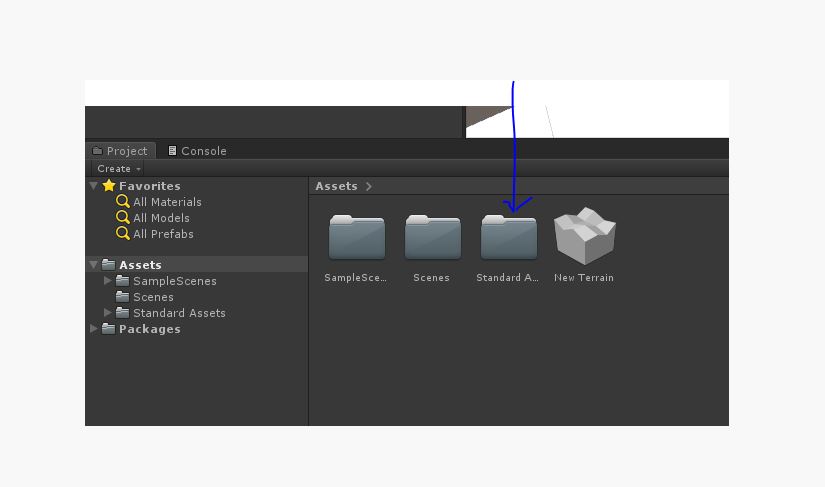Expand the Packages tree arrow
This screenshot has height=487, width=825.
point(94,329)
